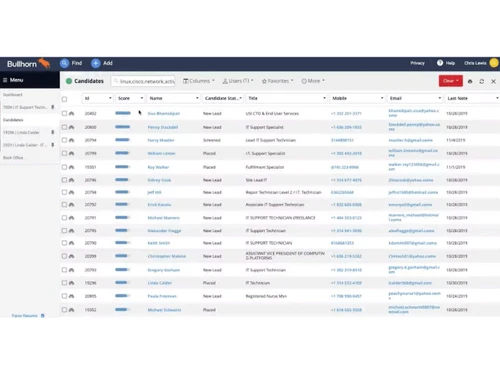This screenshot has width=500, height=375.
Task: Tick the checkbox for Harry Mueller
Action: pos(64,140)
